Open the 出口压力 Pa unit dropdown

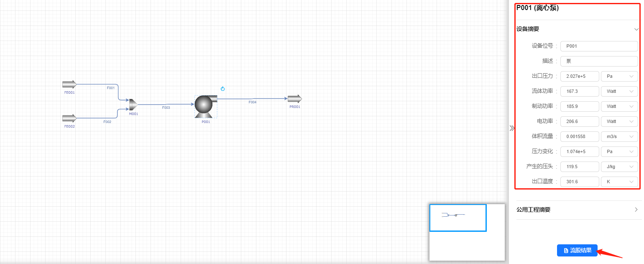tap(619, 76)
